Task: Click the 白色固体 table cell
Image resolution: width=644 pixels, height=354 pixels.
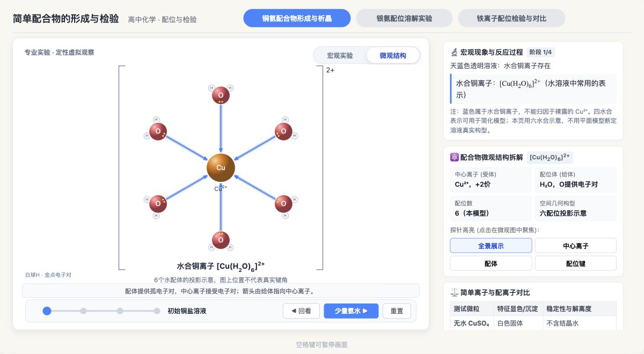Action: 517,323
